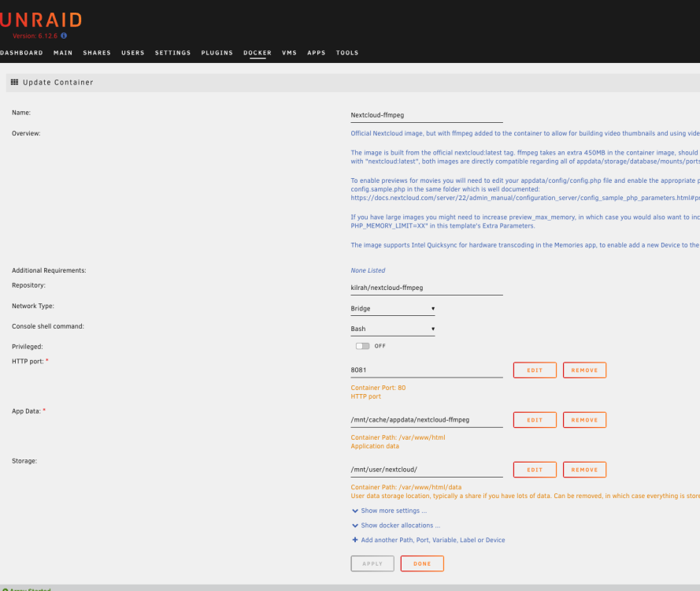Screen dimensions: 700x591
Task: Go to the Main tab
Action: [63, 53]
